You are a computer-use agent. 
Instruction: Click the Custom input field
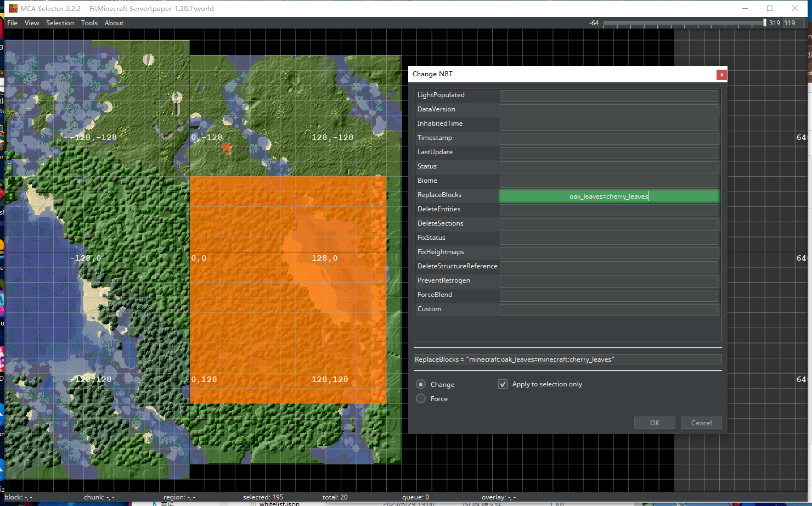(608, 310)
